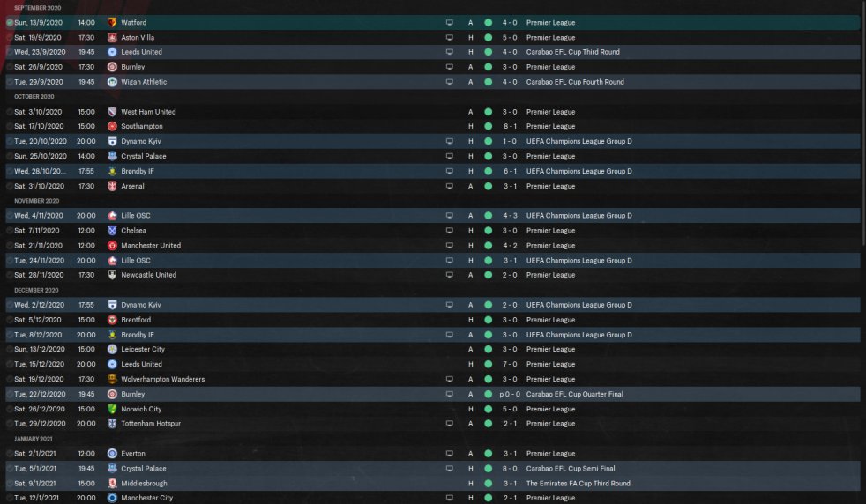This screenshot has height=504, width=866.
Task: Click TV icon on Watford fixture row
Action: point(449,22)
